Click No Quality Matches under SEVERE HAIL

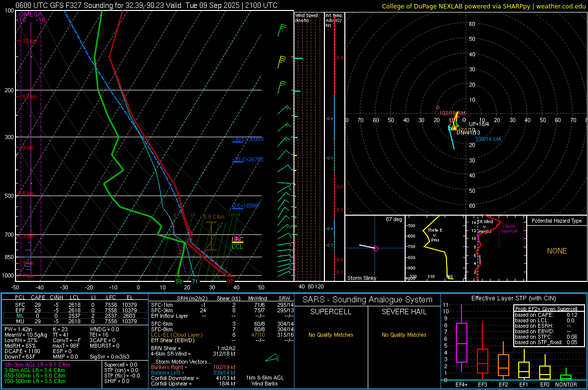[404, 335]
